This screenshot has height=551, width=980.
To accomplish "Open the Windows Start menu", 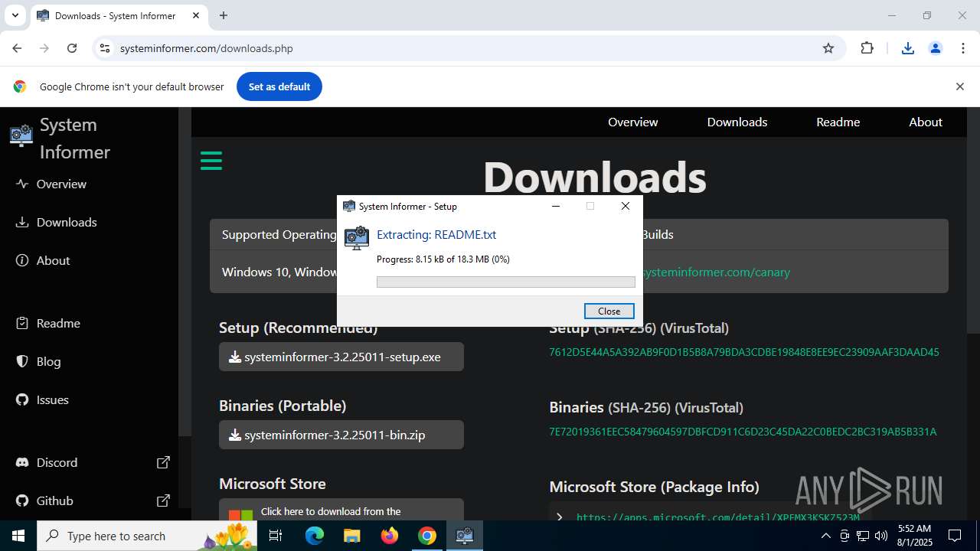I will pyautogui.click(x=18, y=536).
